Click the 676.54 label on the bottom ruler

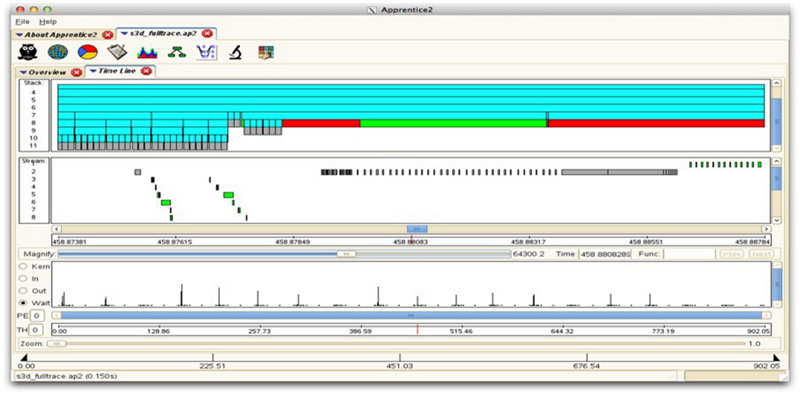587,366
